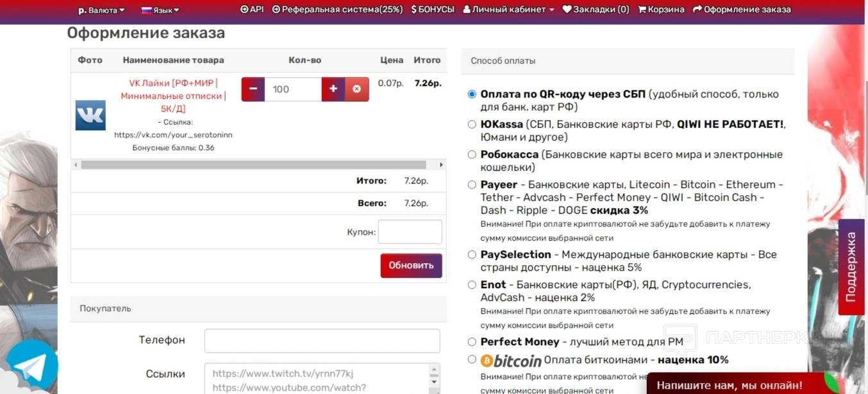Open the API page
Viewport: 868px width, 394px height.
[252, 10]
